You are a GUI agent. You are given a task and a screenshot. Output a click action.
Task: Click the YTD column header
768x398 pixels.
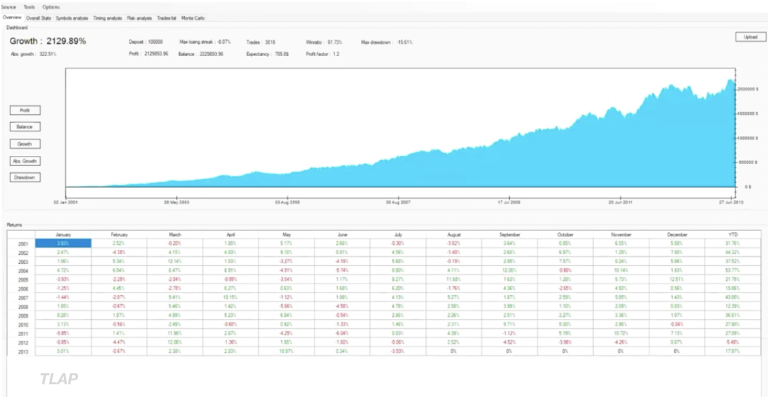coord(733,235)
